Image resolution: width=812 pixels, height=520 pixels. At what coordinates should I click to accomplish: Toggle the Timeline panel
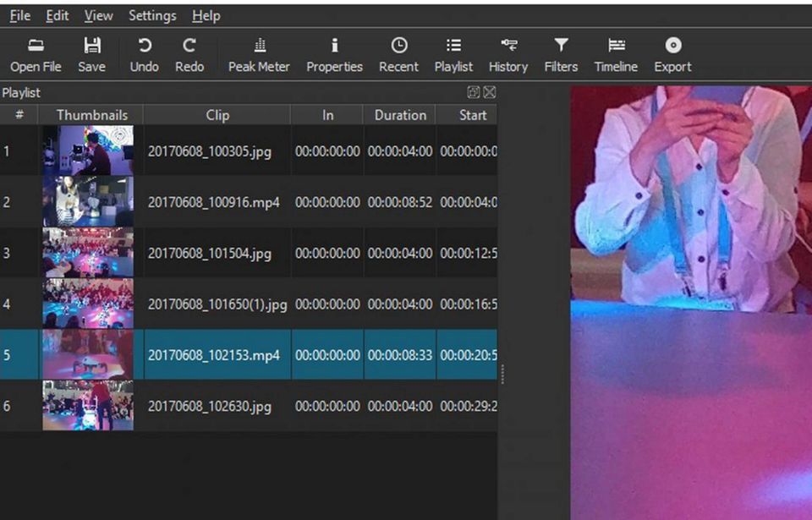(616, 54)
